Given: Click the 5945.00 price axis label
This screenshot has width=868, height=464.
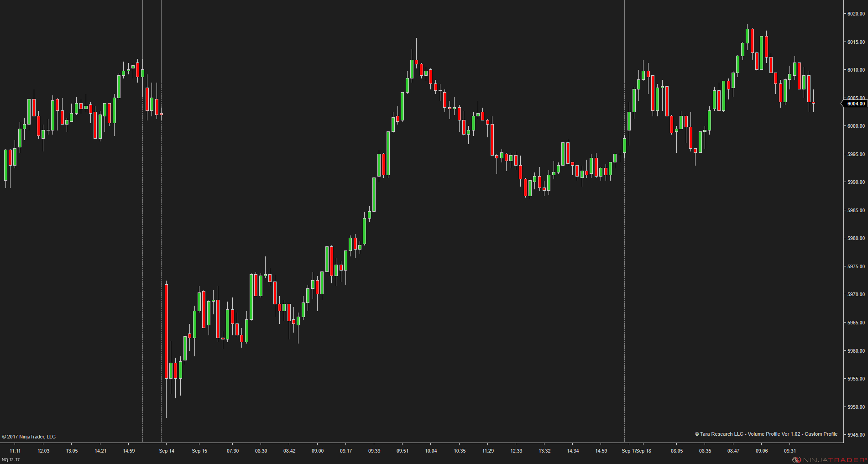Looking at the screenshot, I should (x=856, y=435).
